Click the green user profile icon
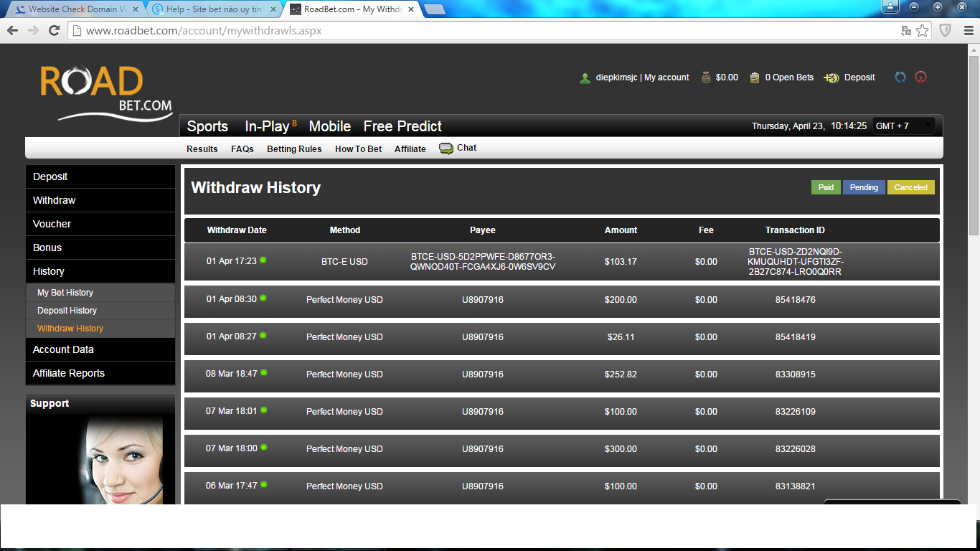Image resolution: width=980 pixels, height=551 pixels. pyautogui.click(x=585, y=78)
